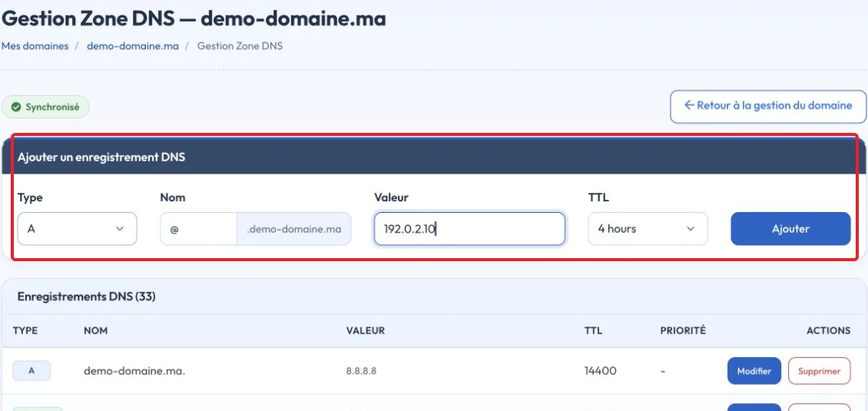Open the demo-domaine.ma breadcrumb link
This screenshot has height=411, width=868.
[133, 46]
